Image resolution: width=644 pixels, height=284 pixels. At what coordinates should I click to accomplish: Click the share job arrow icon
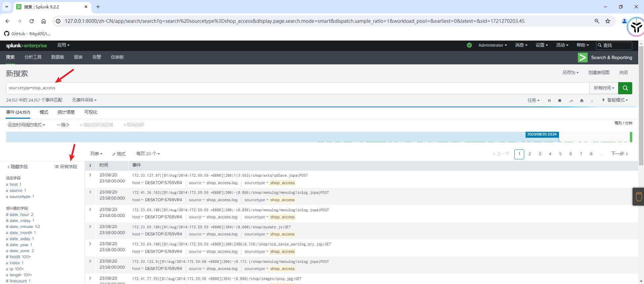point(571,100)
